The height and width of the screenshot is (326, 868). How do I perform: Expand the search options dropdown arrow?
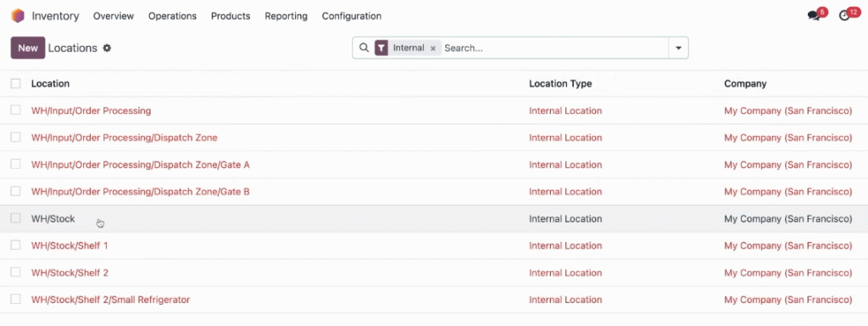click(x=678, y=48)
